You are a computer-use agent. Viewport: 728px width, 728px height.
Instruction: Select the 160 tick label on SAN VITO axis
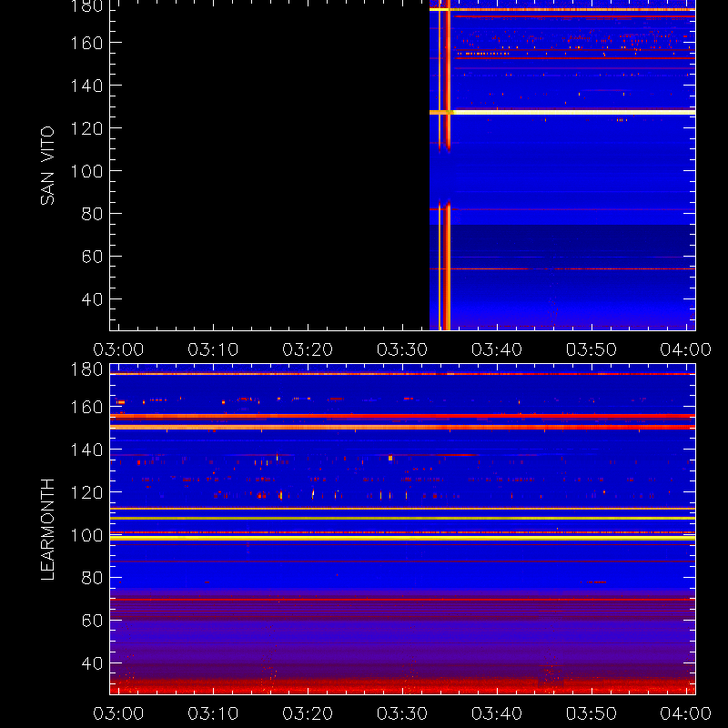pos(86,43)
